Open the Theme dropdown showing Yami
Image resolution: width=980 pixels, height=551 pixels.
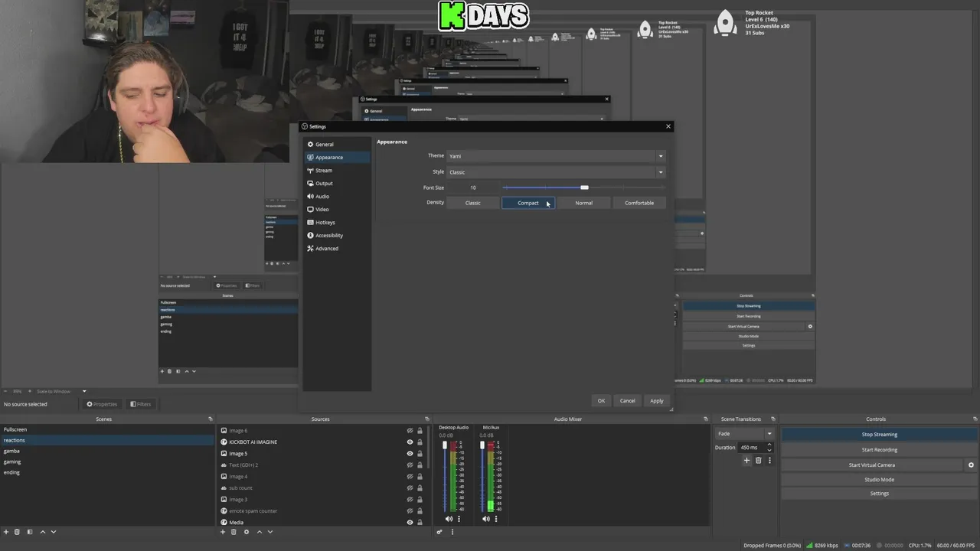tap(556, 156)
